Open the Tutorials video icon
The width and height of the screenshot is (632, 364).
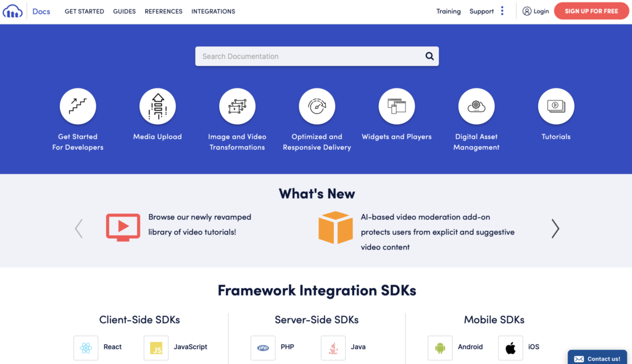556,106
